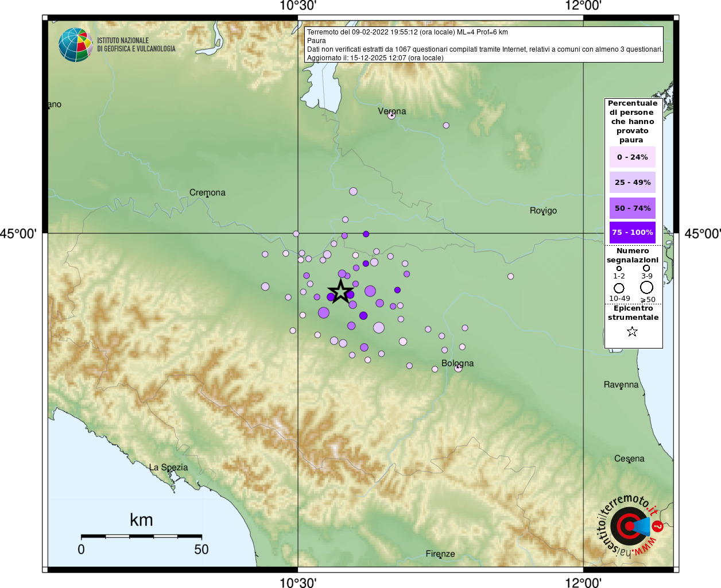Click the Cesena city label
This screenshot has height=588, width=721.
[629, 458]
